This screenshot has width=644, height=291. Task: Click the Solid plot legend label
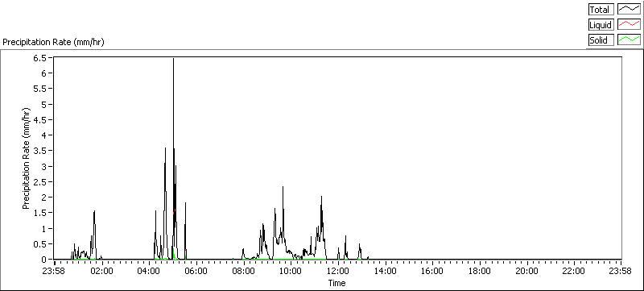pyautogui.click(x=601, y=39)
